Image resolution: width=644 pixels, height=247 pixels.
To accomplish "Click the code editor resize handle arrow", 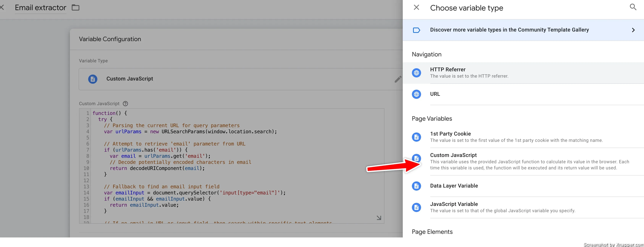I will tap(379, 218).
